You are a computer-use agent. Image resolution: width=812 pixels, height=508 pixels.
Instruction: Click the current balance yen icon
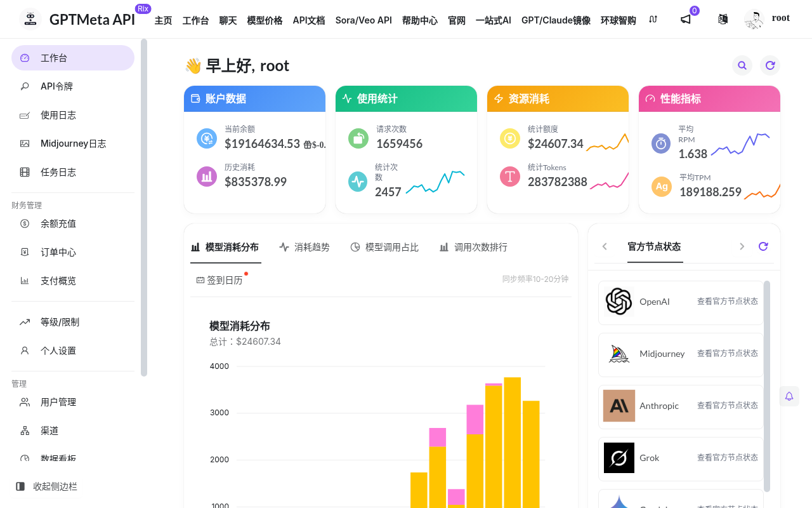click(x=207, y=138)
